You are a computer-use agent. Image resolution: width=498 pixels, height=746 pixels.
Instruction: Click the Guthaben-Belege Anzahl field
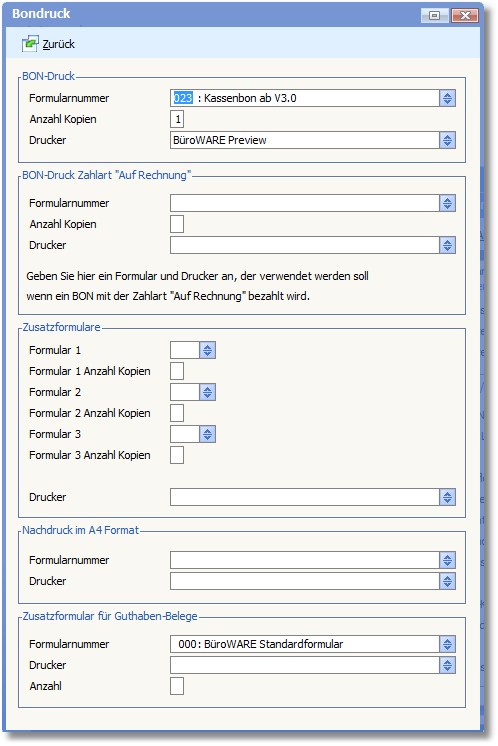pyautogui.click(x=177, y=686)
